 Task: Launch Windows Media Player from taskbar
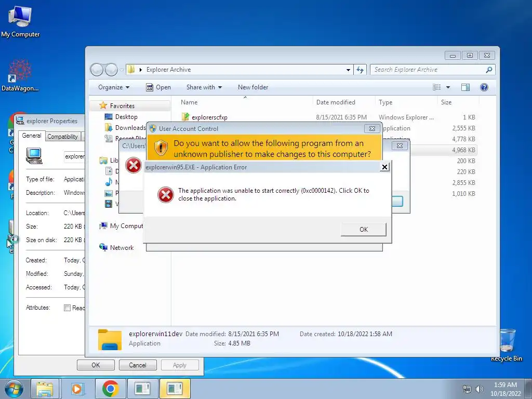click(x=77, y=389)
